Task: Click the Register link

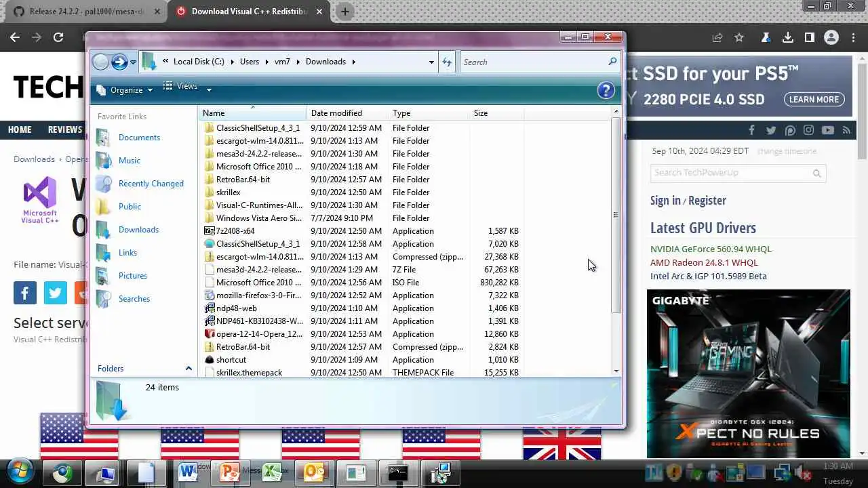Action: click(x=707, y=201)
